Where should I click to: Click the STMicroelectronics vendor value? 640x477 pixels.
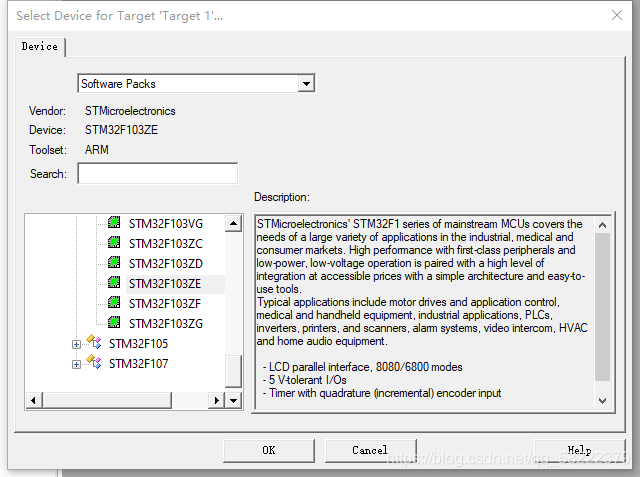click(130, 111)
